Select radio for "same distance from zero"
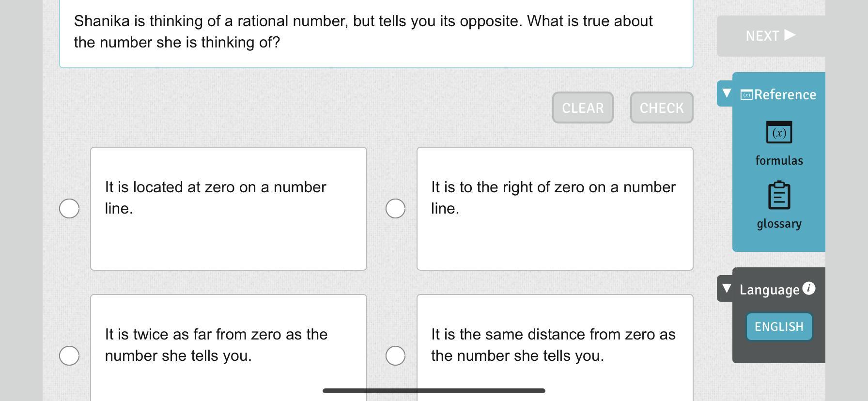The height and width of the screenshot is (401, 868). 395,356
